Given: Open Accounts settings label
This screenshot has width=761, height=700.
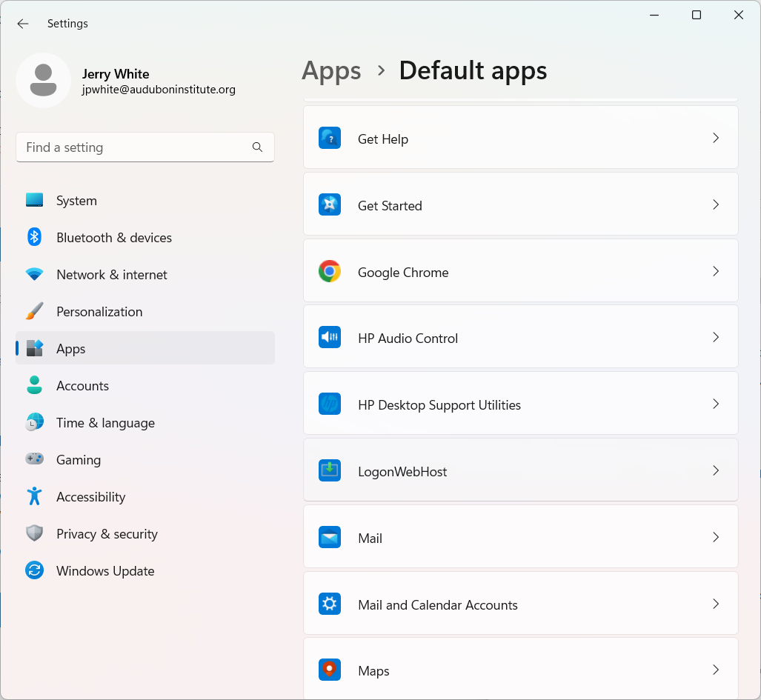Looking at the screenshot, I should [82, 386].
